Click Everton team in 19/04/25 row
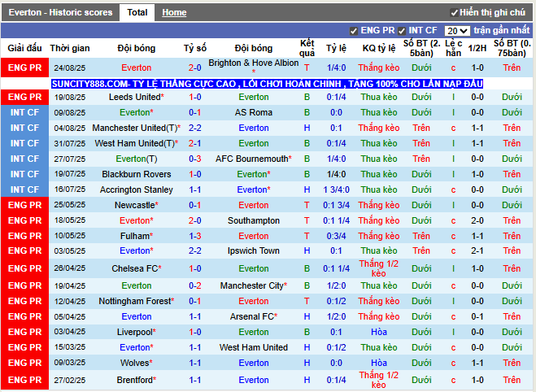Screen dimensions: 536x392 [x=137, y=285]
